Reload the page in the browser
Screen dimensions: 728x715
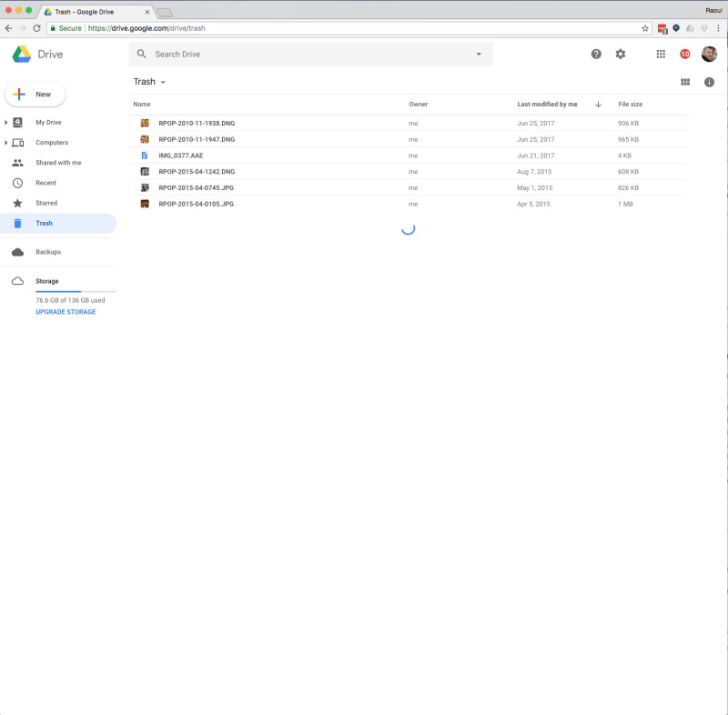click(x=36, y=28)
